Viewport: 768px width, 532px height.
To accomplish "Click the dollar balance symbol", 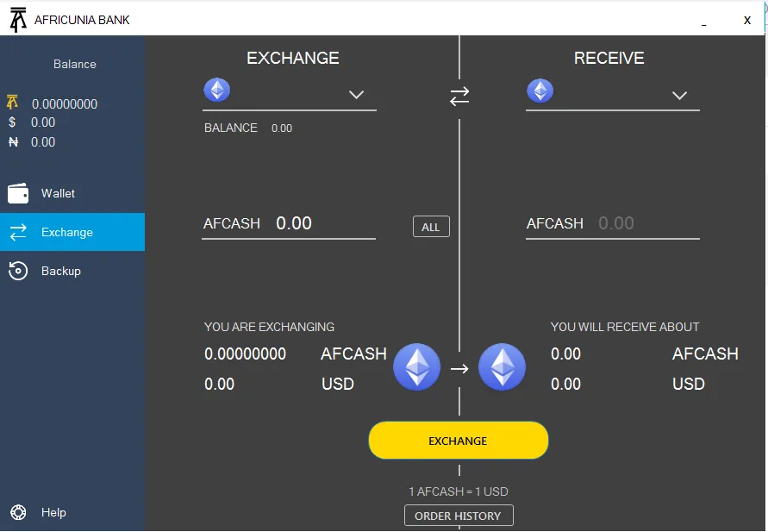I will point(12,122).
